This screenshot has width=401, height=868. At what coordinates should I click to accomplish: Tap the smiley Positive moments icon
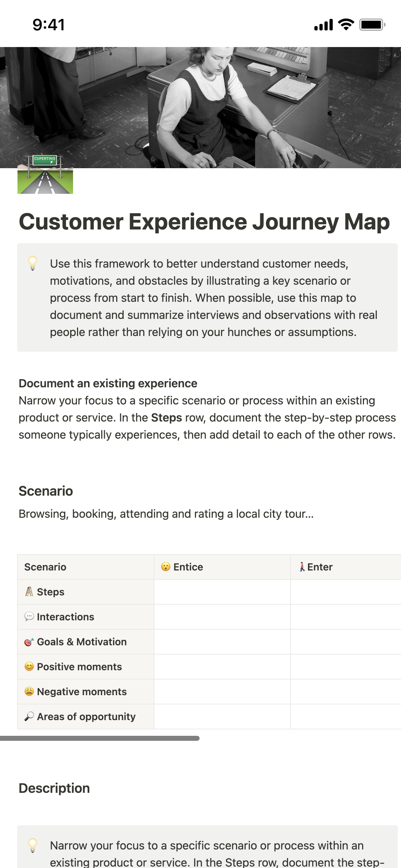[29, 667]
